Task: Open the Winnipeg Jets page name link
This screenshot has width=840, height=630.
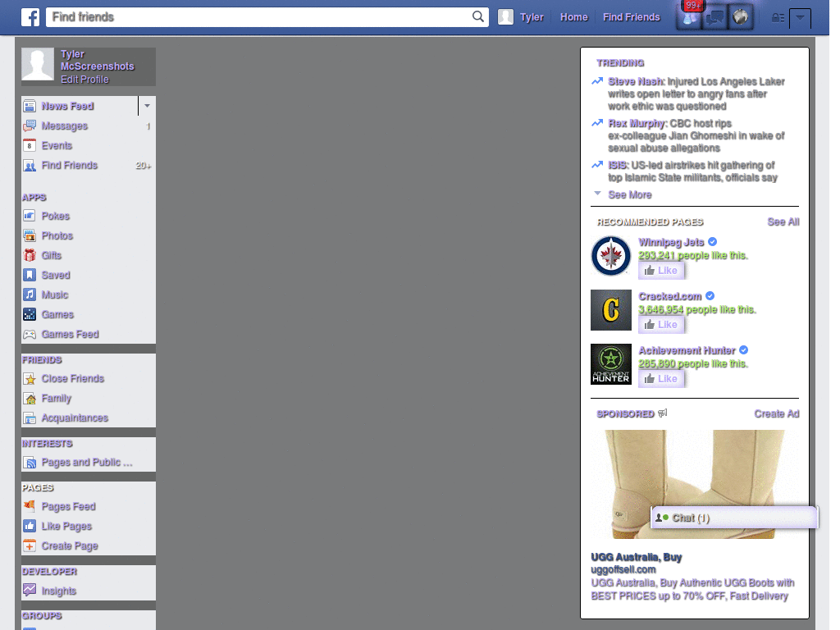Action: click(x=671, y=242)
